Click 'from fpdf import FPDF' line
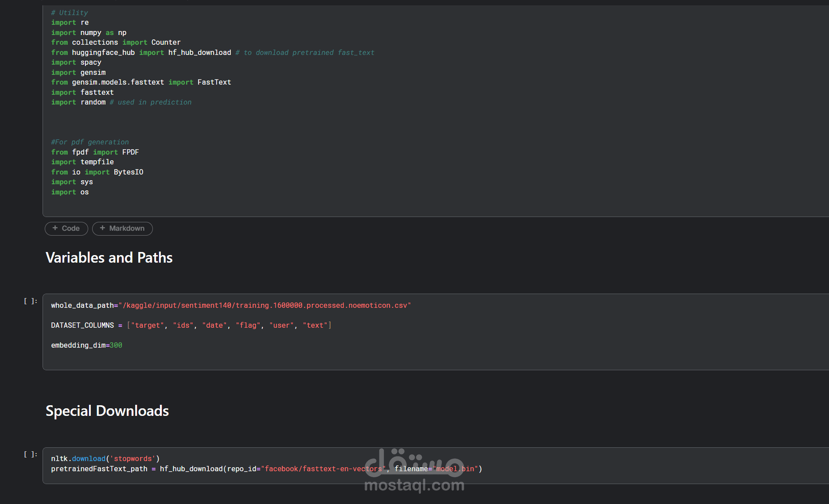829x504 pixels. [95, 152]
